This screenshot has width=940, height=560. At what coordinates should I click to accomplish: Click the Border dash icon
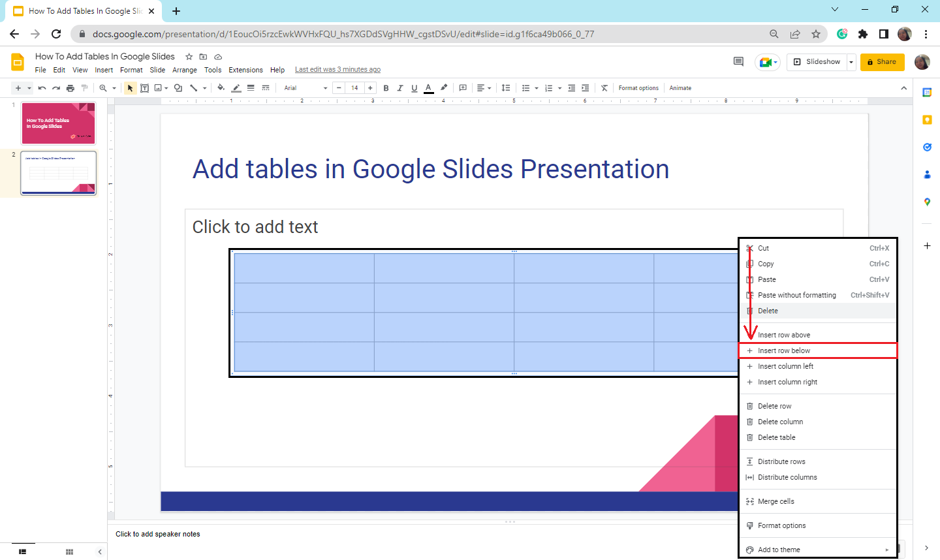click(x=266, y=88)
